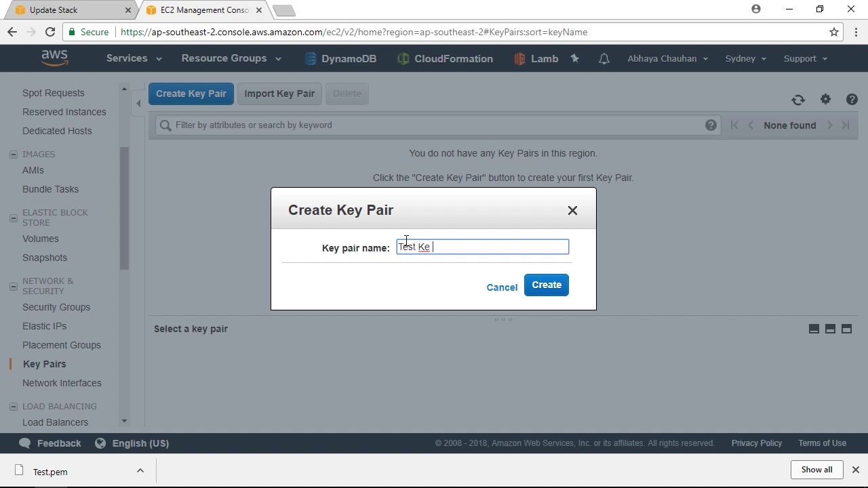Open the Test.pem download options arrow

tap(140, 471)
